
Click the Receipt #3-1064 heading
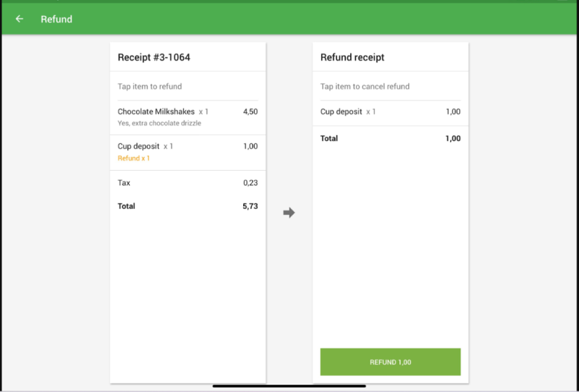click(154, 57)
